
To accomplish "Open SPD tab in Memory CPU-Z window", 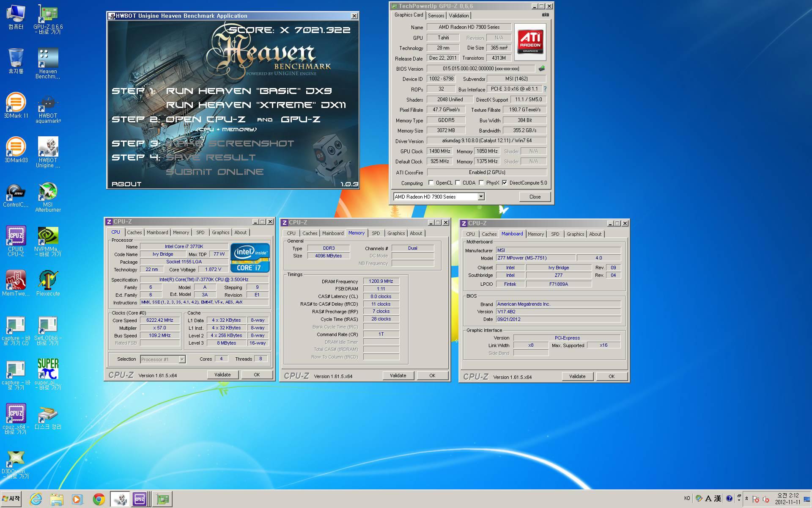I will point(376,233).
